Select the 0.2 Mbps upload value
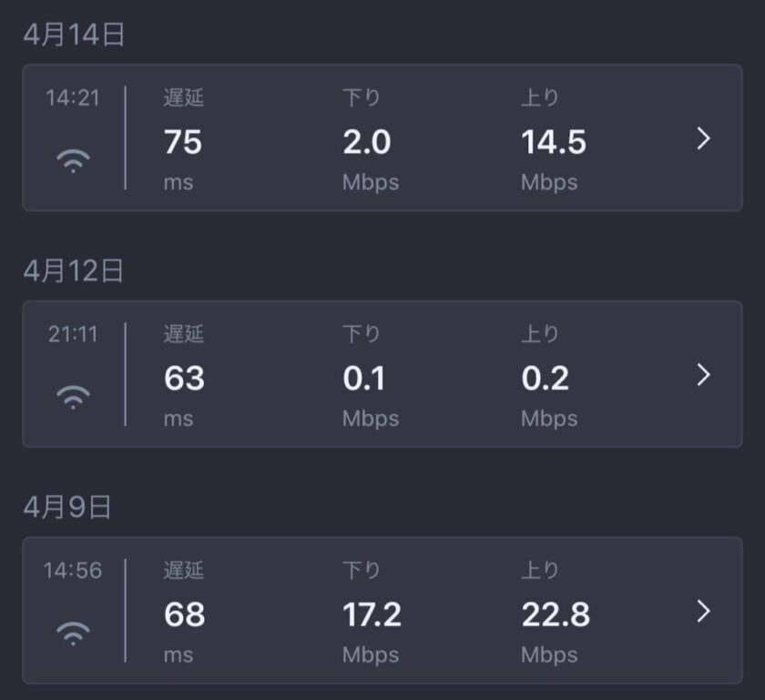 545,378
